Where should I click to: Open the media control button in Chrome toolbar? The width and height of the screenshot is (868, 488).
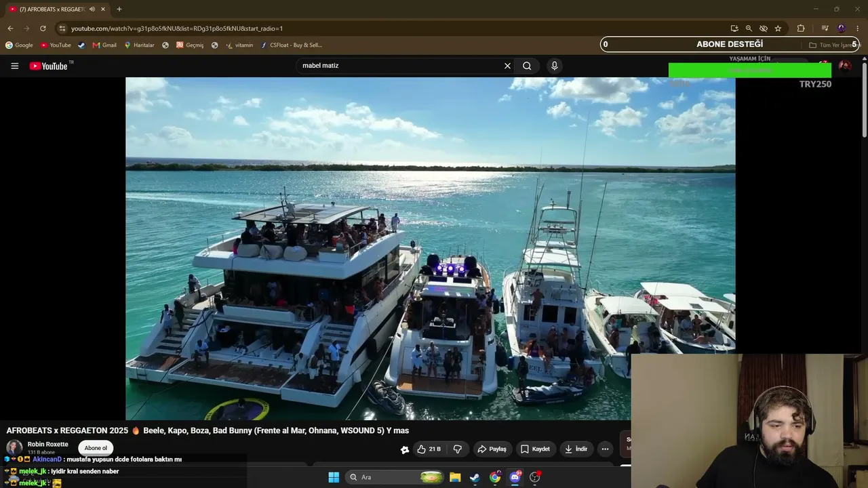point(825,28)
